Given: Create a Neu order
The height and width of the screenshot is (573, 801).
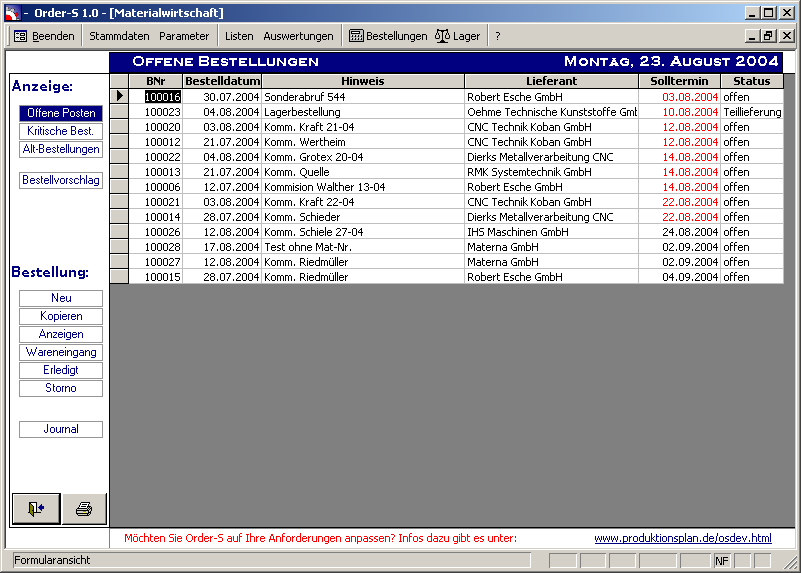Looking at the screenshot, I should [61, 298].
